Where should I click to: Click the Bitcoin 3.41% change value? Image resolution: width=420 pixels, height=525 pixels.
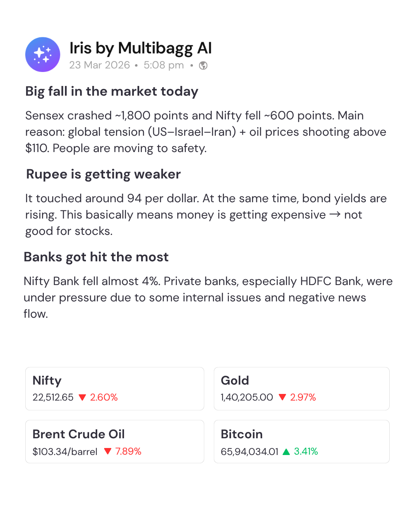306,451
